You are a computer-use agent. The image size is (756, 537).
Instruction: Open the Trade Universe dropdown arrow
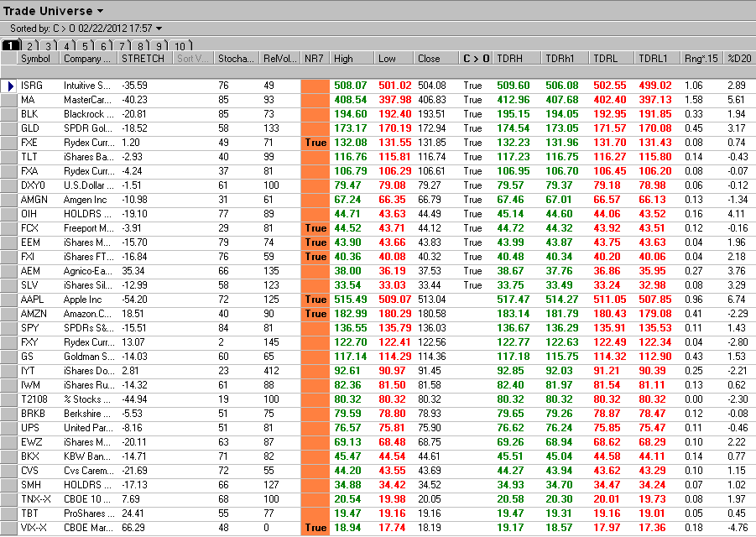[100, 11]
